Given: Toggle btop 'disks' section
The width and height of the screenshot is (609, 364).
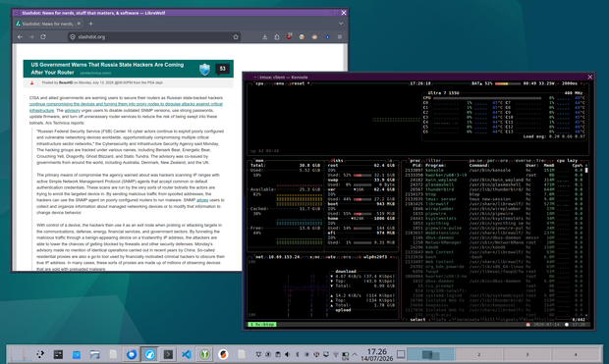Looking at the screenshot, I should 336,160.
